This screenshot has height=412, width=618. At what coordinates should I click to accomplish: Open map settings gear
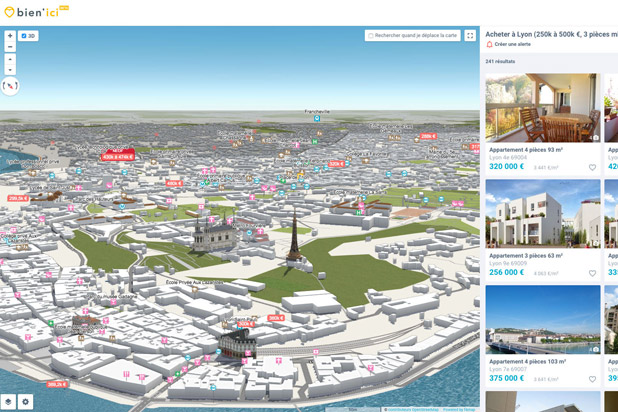pos(26,402)
